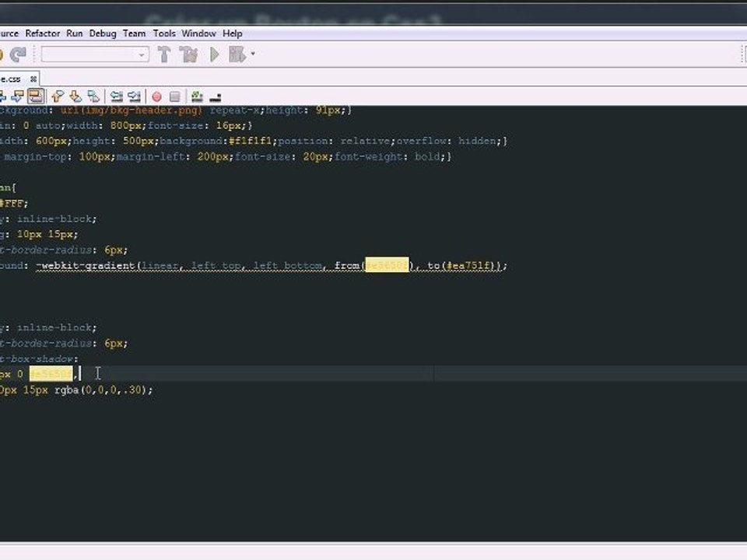This screenshot has height=560, width=747.
Task: Run the project with the green play icon
Action: pos(215,54)
